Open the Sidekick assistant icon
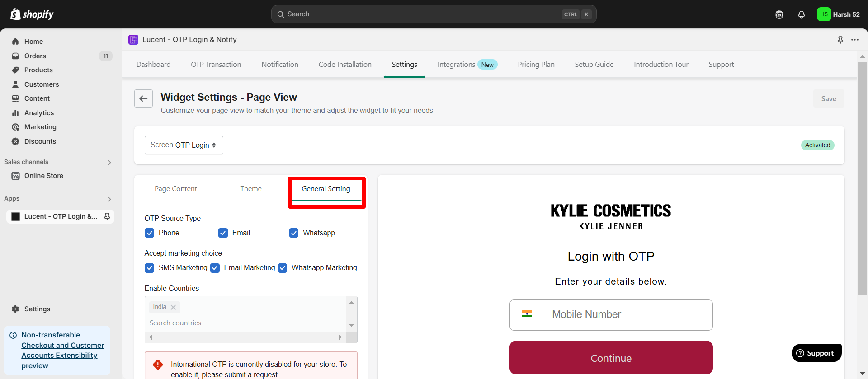 [779, 14]
